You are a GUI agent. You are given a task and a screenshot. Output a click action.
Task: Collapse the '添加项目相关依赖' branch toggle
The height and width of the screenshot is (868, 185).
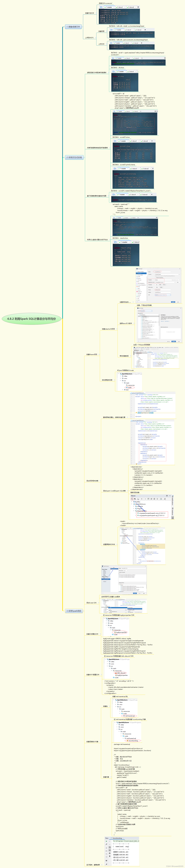tap(100, 481)
